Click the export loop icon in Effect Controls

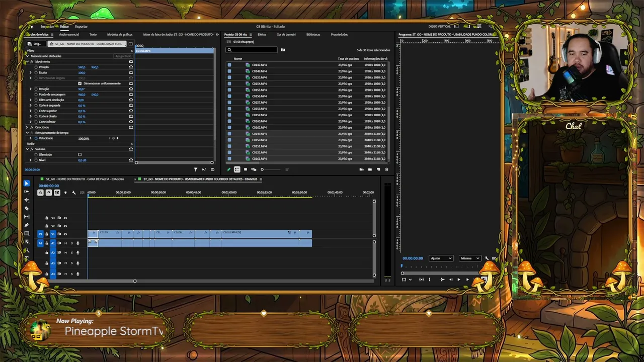(x=212, y=169)
